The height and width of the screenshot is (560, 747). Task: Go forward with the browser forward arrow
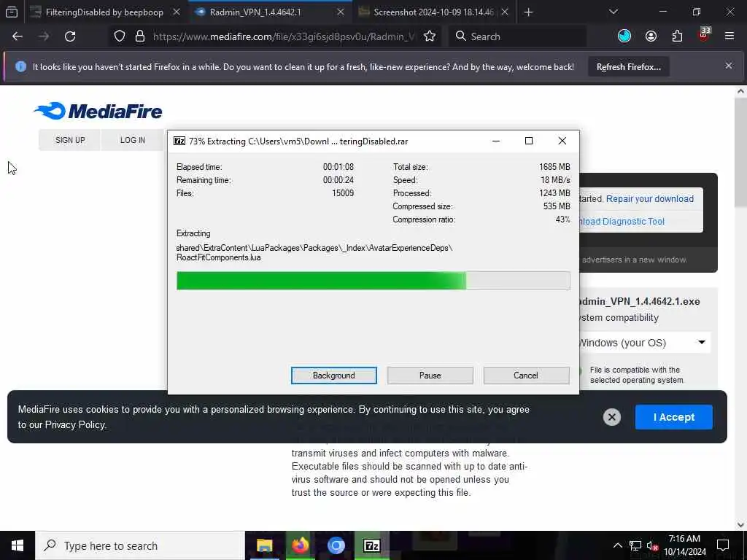(x=44, y=36)
